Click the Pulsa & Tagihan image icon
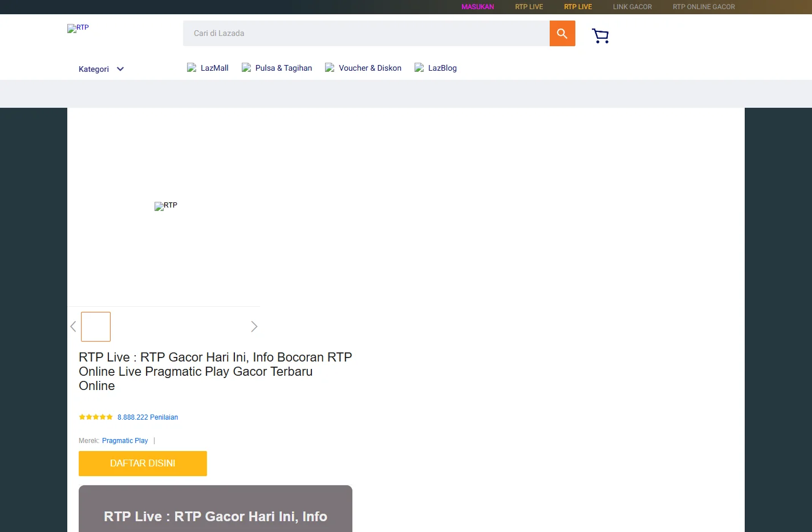This screenshot has width=812, height=532. click(246, 67)
